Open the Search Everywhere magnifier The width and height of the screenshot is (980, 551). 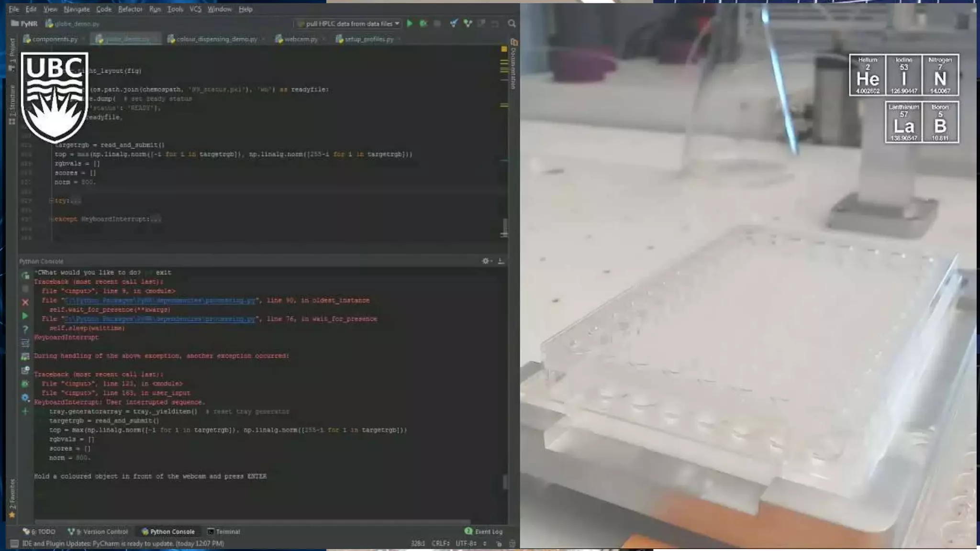[512, 23]
